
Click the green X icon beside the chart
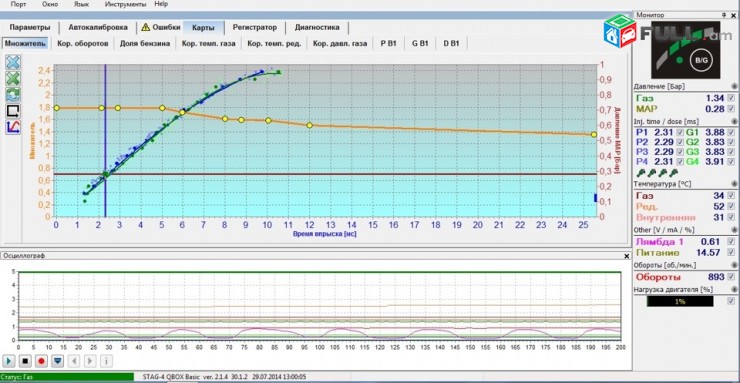pos(13,78)
